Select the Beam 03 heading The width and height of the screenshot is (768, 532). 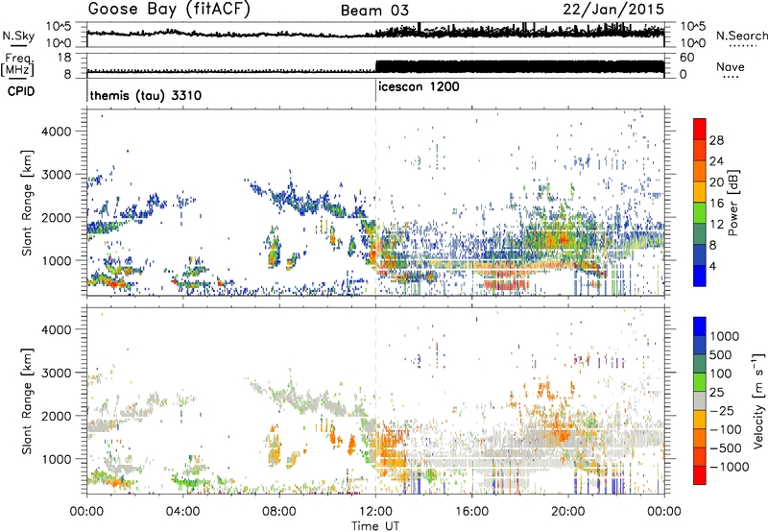pos(374,11)
